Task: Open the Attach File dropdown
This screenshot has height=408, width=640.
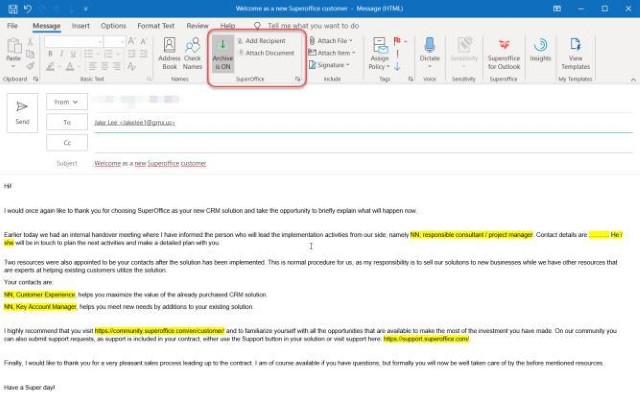Action: (331, 41)
